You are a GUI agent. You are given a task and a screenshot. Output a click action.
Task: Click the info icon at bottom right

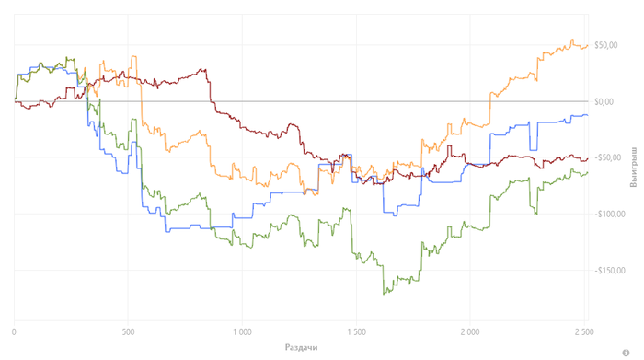click(626, 353)
